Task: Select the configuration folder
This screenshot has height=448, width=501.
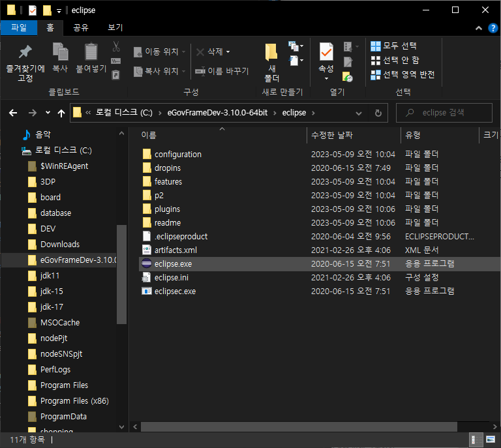Action: [x=320, y=155]
